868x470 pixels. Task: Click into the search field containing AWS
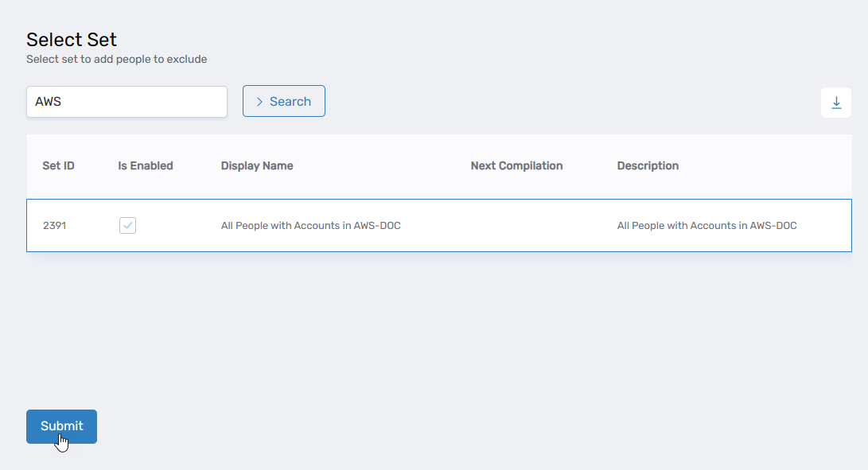(x=127, y=102)
